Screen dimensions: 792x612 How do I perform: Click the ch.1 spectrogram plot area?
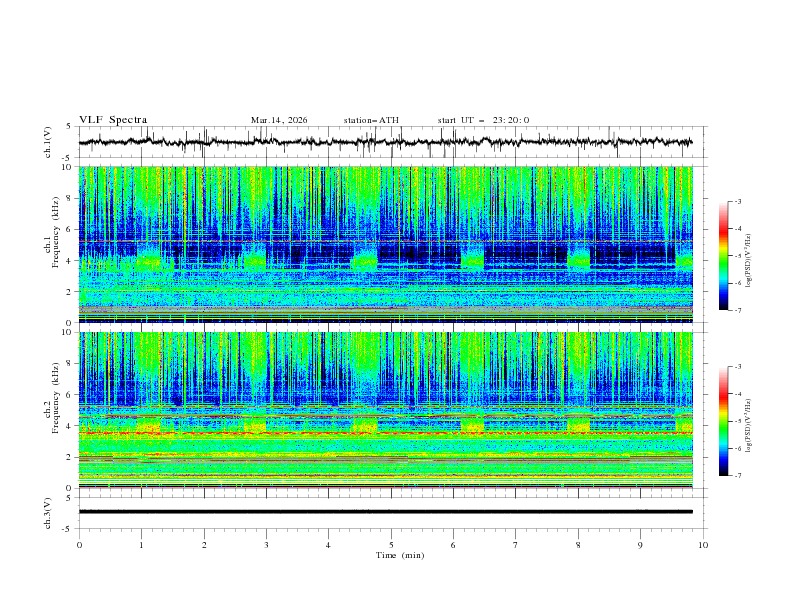[x=385, y=244]
